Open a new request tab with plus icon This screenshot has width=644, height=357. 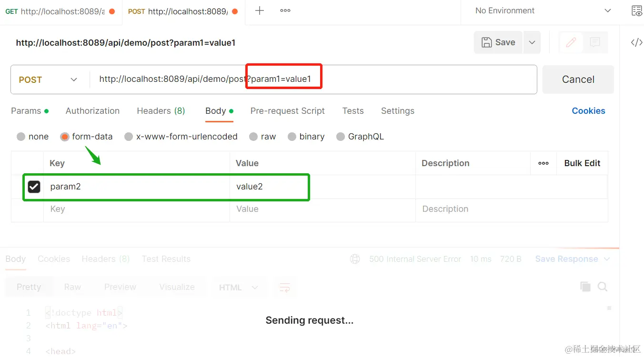click(260, 10)
